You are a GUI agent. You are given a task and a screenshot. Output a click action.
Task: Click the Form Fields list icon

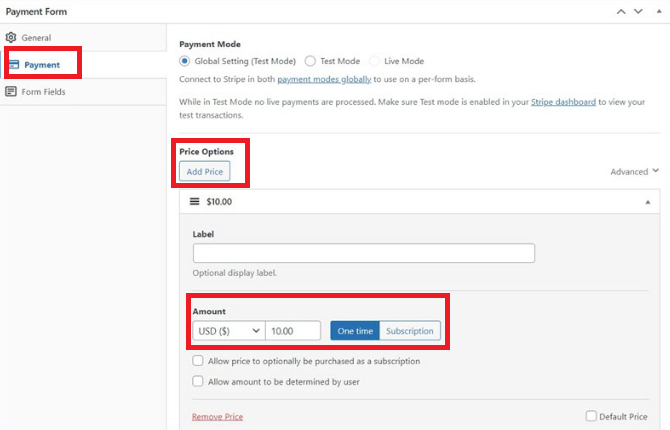(11, 91)
